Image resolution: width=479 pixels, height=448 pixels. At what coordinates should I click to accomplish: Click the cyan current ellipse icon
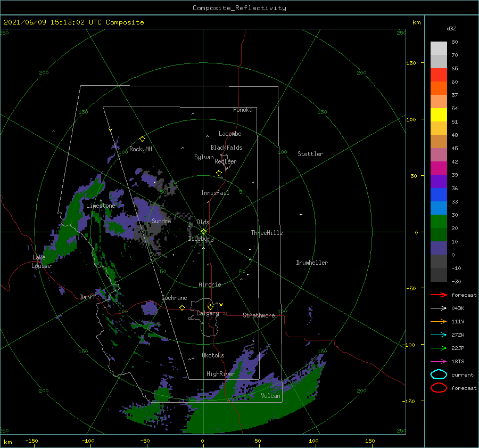pyautogui.click(x=439, y=374)
